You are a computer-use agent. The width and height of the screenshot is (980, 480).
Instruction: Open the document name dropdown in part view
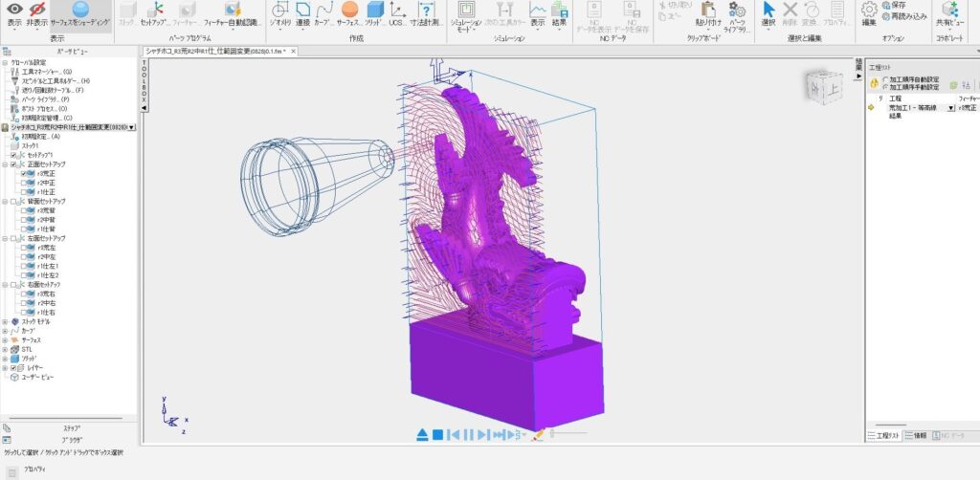click(131, 127)
